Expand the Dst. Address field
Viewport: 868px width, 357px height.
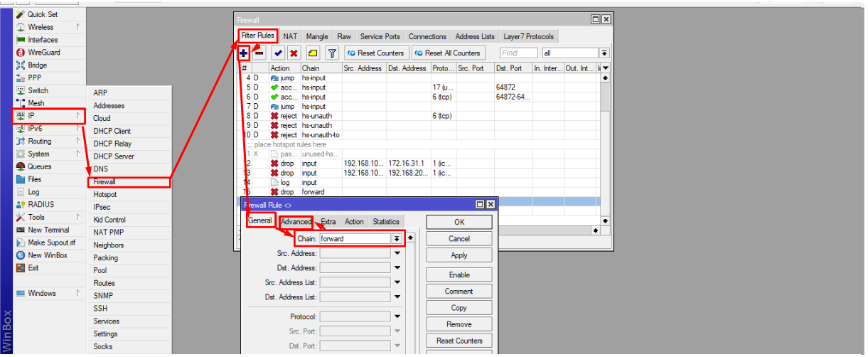tap(397, 268)
